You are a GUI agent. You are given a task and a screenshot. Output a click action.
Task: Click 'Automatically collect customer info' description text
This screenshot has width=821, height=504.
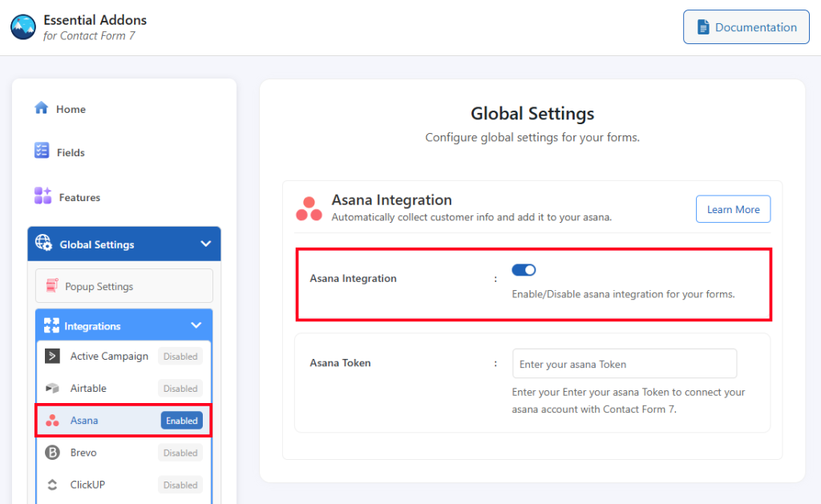coord(471,217)
